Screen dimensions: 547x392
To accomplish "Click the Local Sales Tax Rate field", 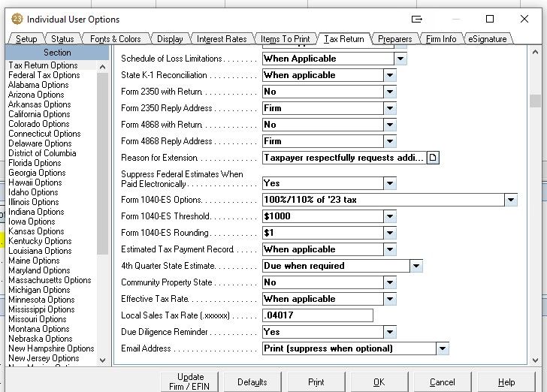I will 317,315.
